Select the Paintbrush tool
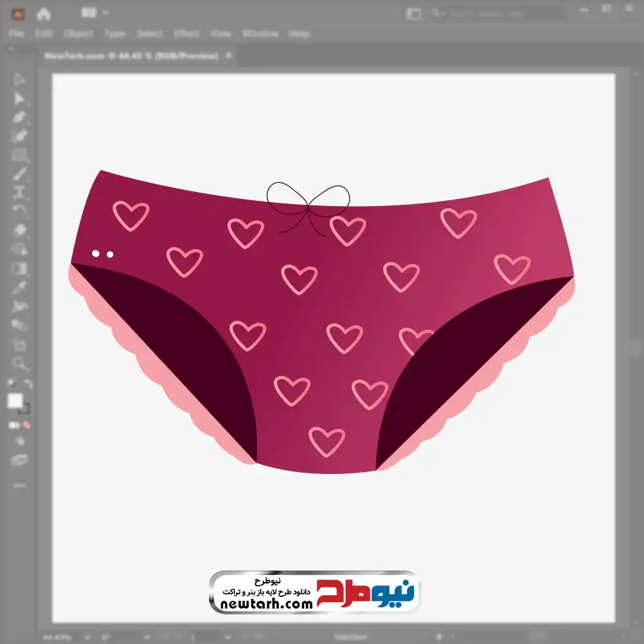Viewport: 644px width, 644px height. click(x=19, y=174)
